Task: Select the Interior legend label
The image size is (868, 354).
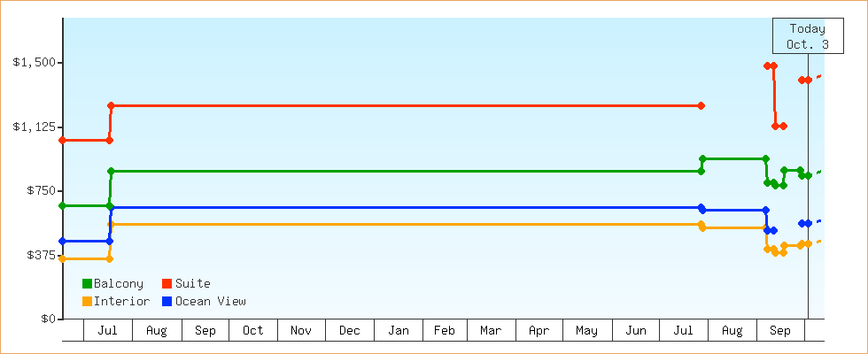Action: pyautogui.click(x=121, y=302)
